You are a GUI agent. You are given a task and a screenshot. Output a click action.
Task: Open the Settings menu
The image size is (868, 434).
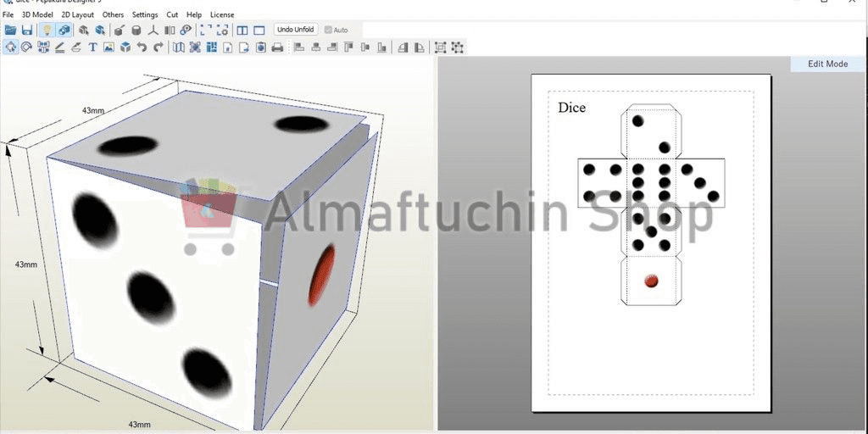pos(145,14)
